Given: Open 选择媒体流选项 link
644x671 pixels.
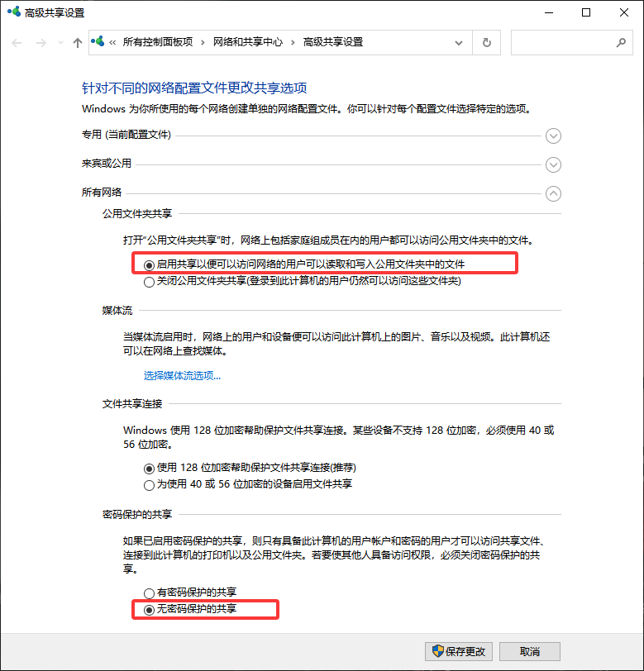Looking at the screenshot, I should (182, 376).
